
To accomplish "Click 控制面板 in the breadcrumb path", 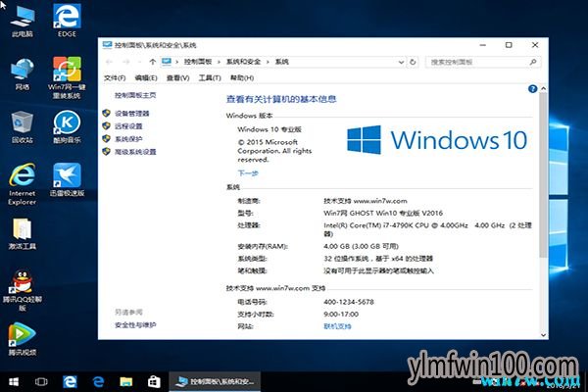I will click(198, 62).
